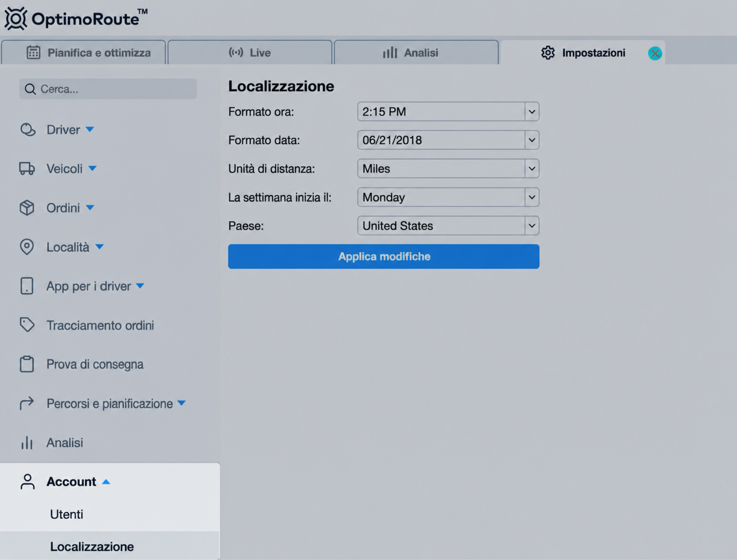Switch to the top Analisi tab

point(416,52)
